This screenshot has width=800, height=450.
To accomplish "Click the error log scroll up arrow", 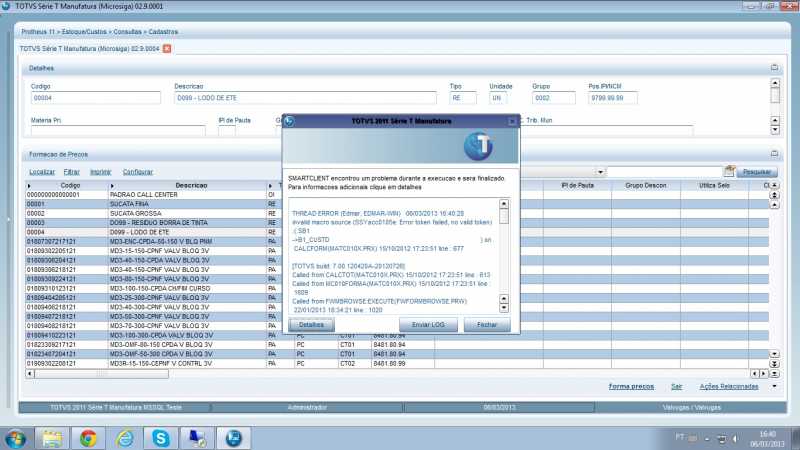I will pyautogui.click(x=504, y=204).
